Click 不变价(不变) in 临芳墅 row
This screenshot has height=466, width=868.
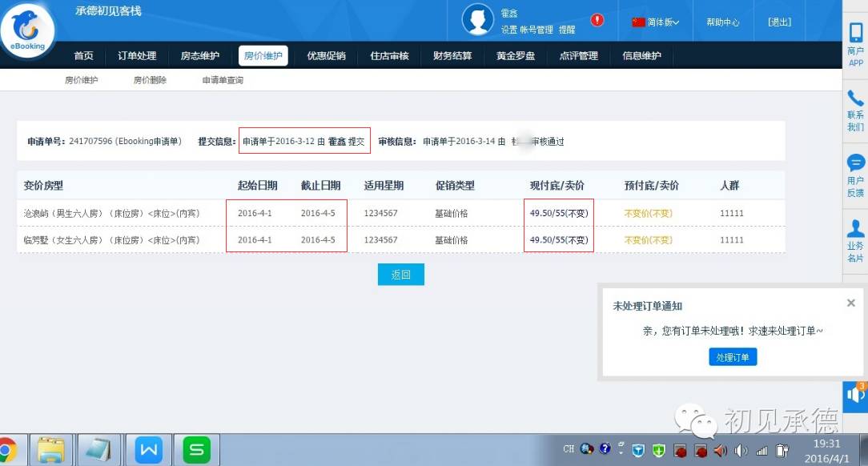click(649, 240)
